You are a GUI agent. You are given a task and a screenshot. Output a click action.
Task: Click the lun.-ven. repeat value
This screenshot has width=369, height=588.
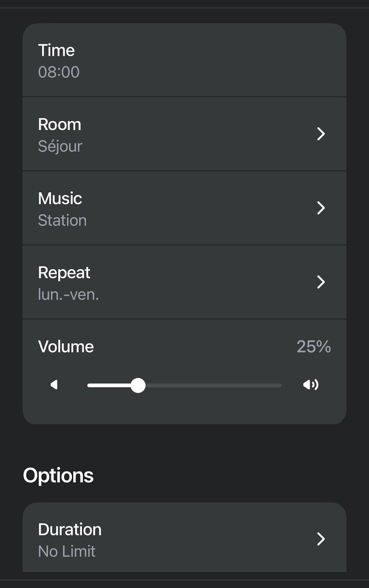(68, 295)
